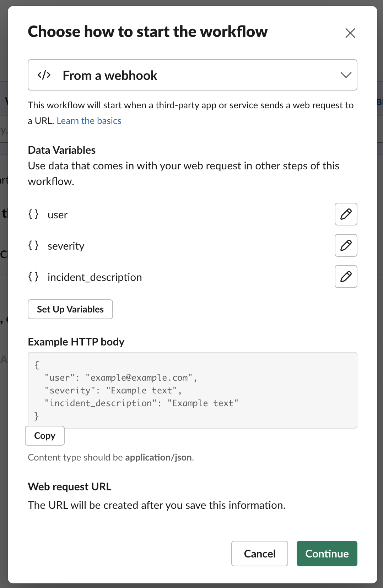Continue to the next workflow step
383x588 pixels.
[x=327, y=554]
